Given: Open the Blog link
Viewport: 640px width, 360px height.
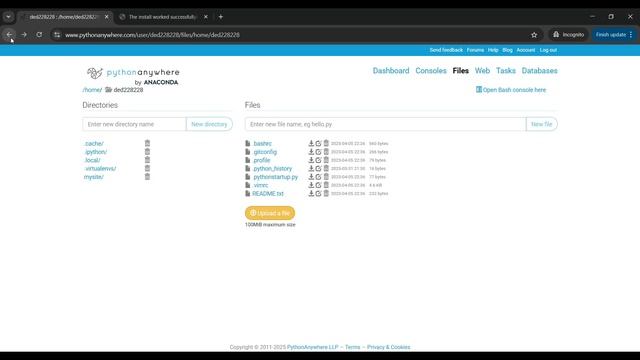Looking at the screenshot, I should pyautogui.click(x=507, y=50).
